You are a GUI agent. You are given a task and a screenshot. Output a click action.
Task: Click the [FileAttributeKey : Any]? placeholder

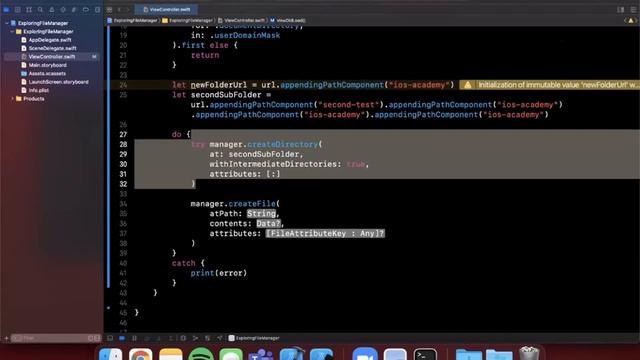point(325,233)
